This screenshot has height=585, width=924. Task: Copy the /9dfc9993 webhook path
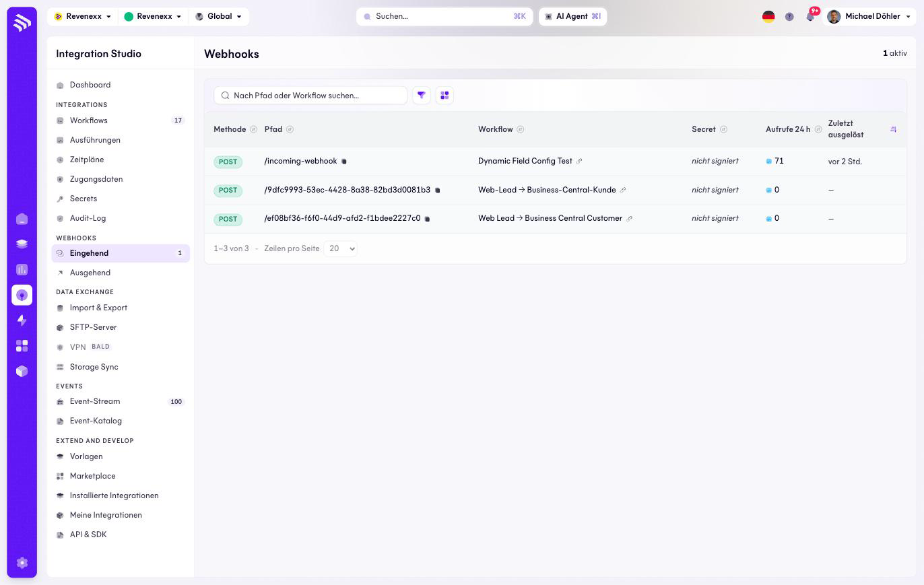click(438, 191)
